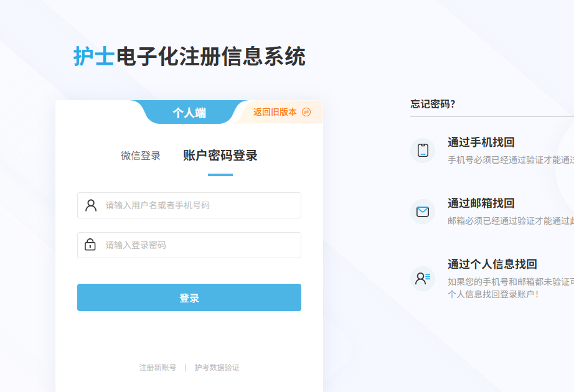Screen dimensions: 574x392
Task: Click the swap arrows icon beside 返回旧版本
Action: [306, 112]
